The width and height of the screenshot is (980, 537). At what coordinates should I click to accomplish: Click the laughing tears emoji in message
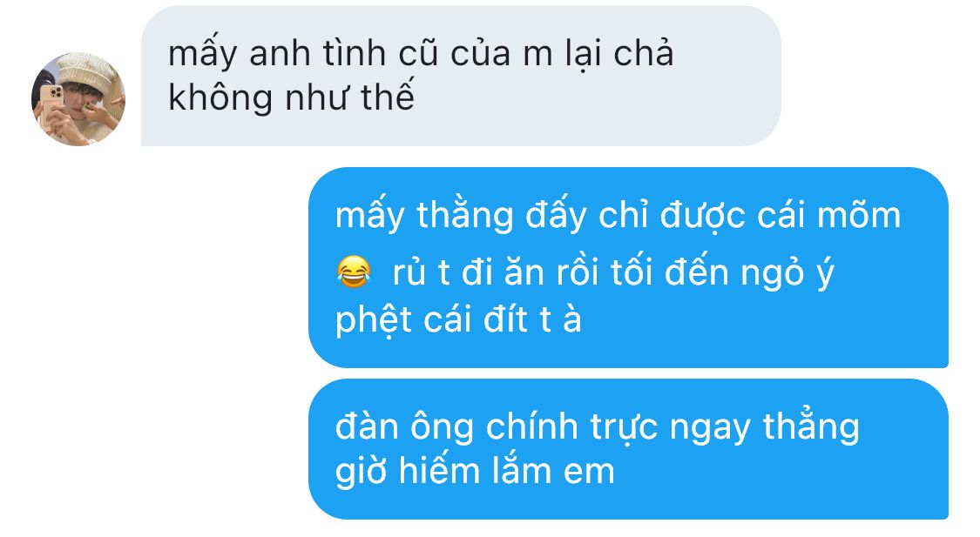353,272
